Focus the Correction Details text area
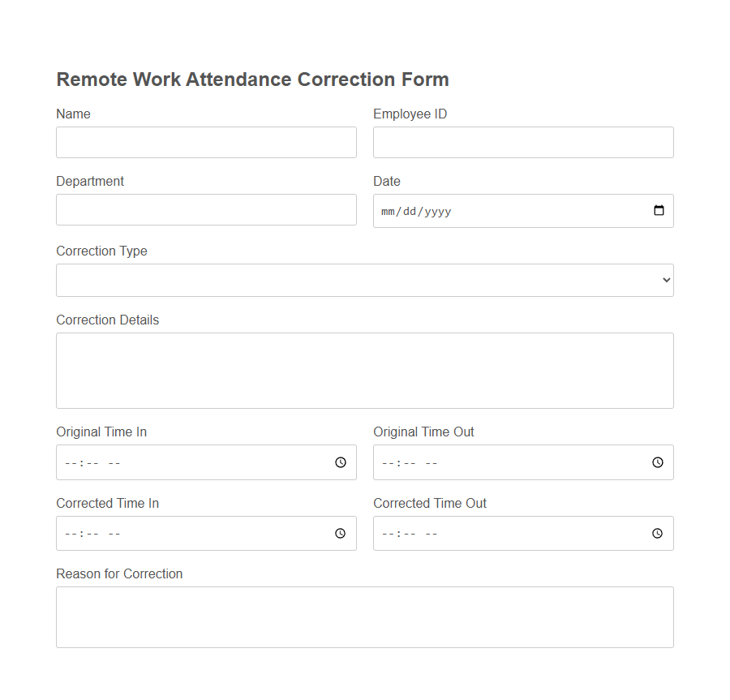The width and height of the screenshot is (730, 700). 364,370
